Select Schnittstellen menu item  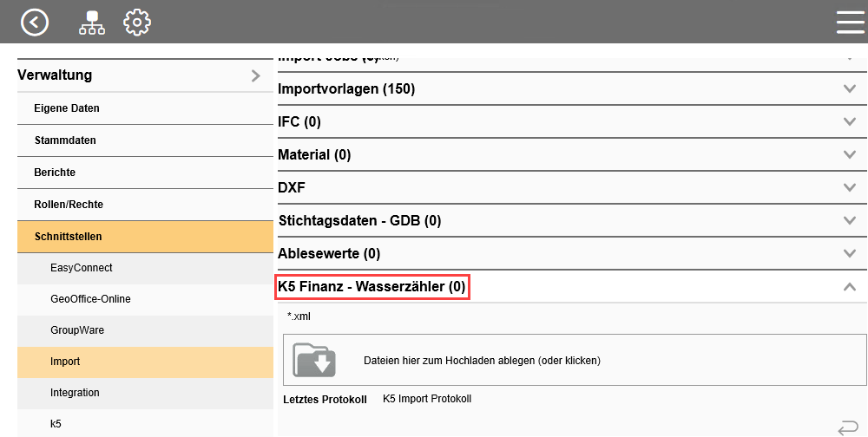pos(146,237)
